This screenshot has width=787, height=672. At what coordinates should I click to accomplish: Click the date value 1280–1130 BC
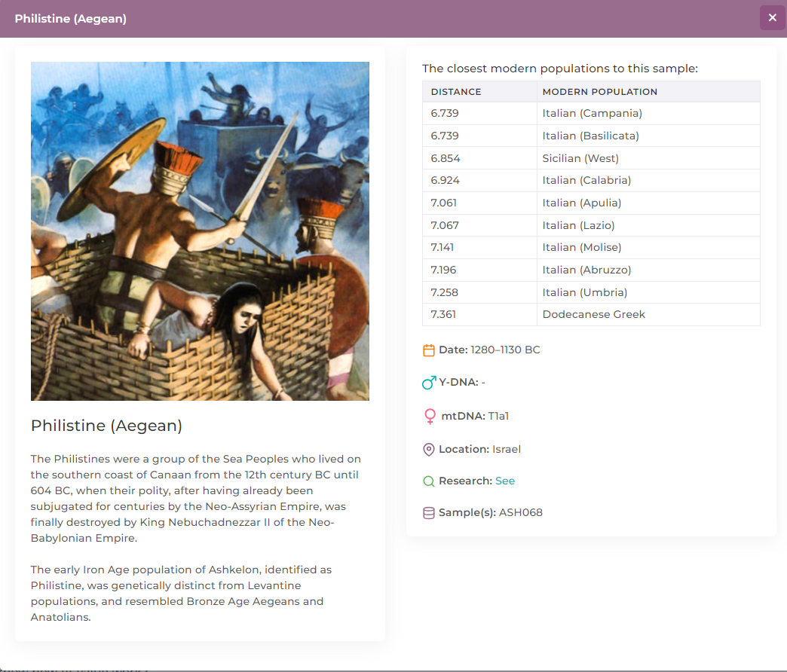tap(505, 350)
